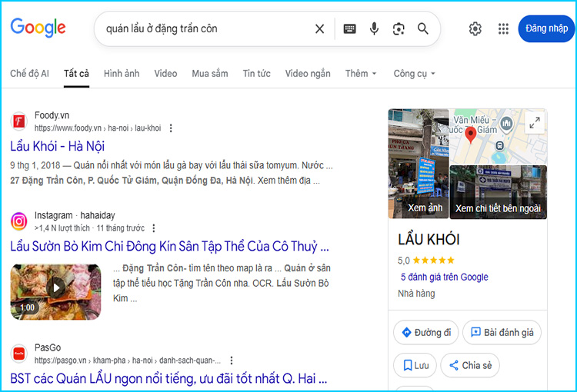The image size is (577, 392).
Task: Open the Mua sắm tab
Action: [x=210, y=74]
